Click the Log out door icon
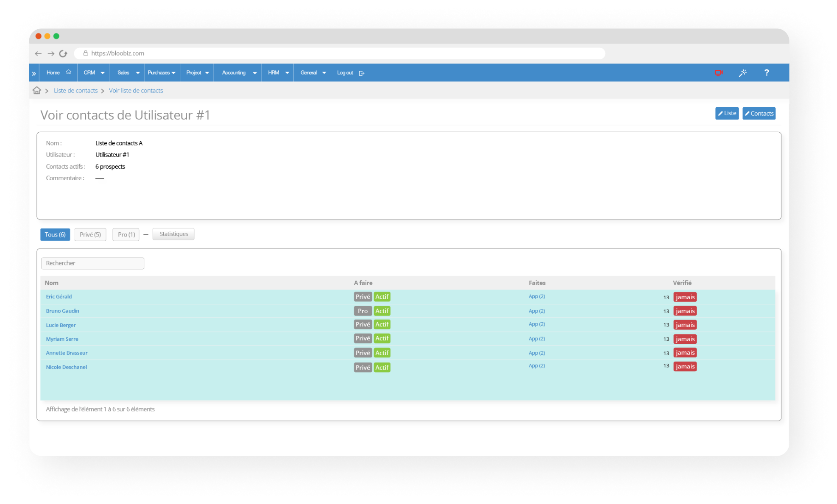This screenshot has height=504, width=837. [x=361, y=73]
